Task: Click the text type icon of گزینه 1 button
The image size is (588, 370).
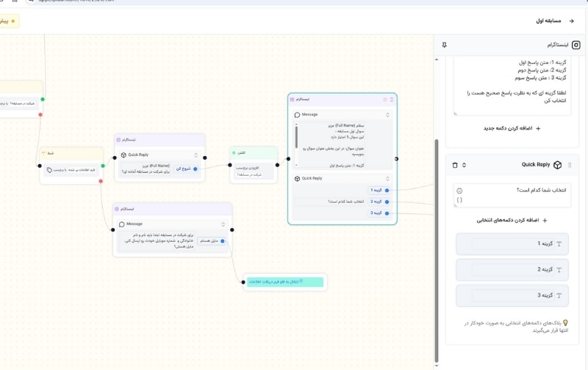Action: click(559, 244)
